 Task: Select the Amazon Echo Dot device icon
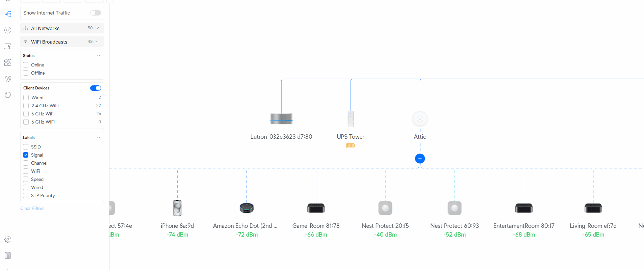247,208
